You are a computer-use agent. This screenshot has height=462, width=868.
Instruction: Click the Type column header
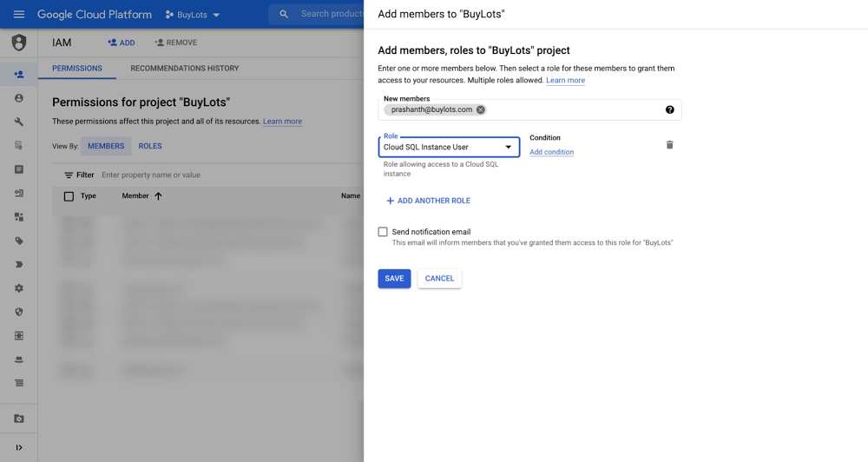coord(88,196)
